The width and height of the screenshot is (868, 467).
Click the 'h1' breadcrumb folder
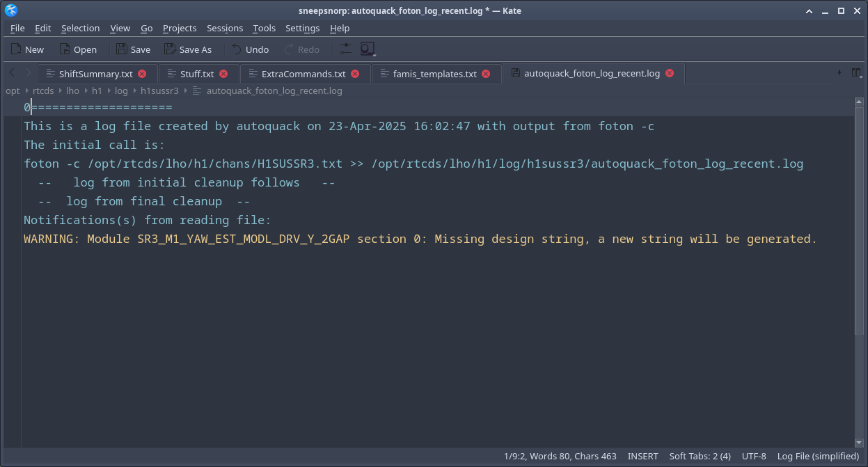(x=97, y=90)
